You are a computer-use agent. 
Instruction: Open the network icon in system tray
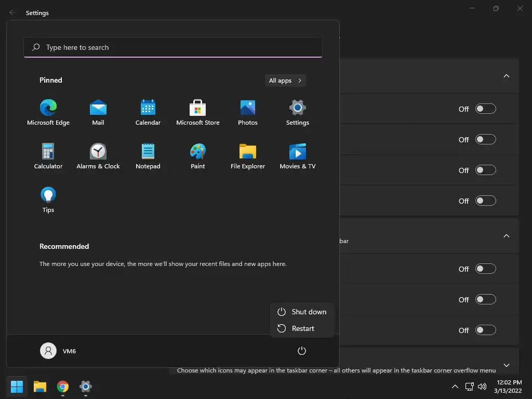pos(469,387)
